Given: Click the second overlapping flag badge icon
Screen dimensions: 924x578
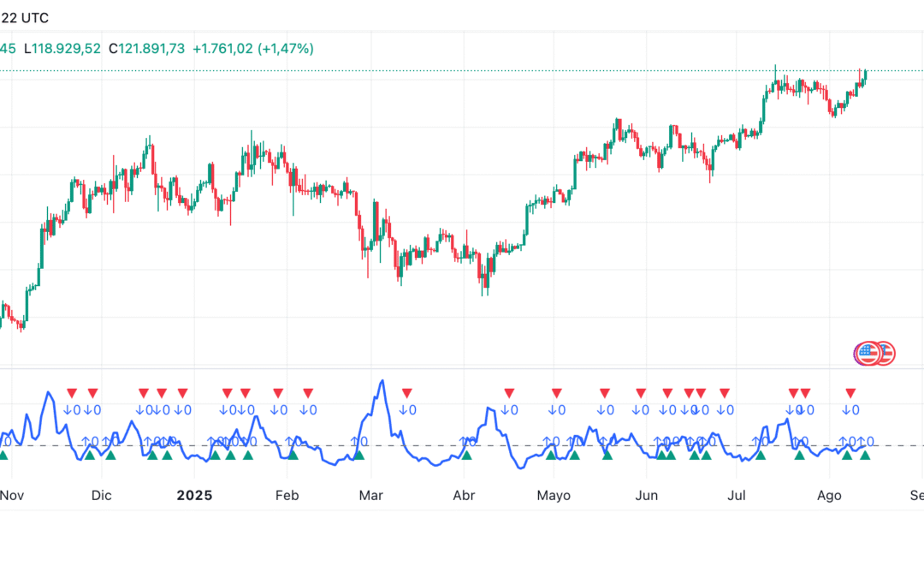Looking at the screenshot, I should (888, 353).
